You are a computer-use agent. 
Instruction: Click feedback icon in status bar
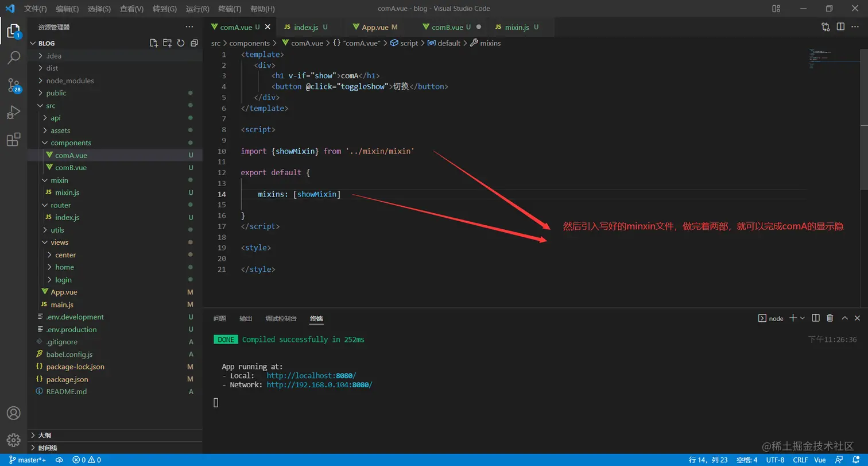[840, 460]
